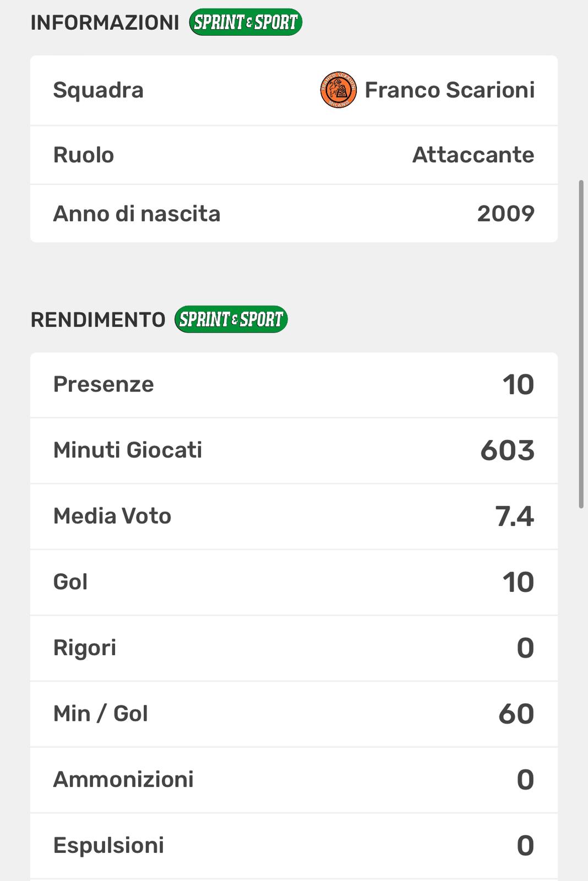Select the Gol stat label

pos(70,582)
